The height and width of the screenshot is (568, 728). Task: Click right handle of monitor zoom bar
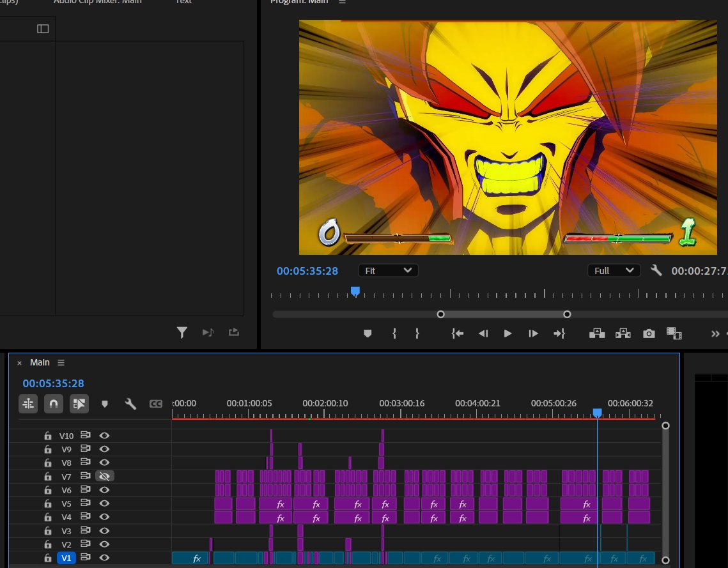pyautogui.click(x=567, y=314)
